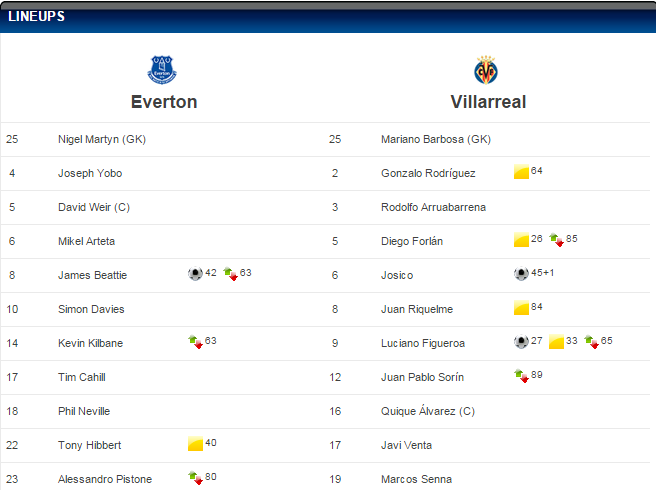This screenshot has height=490, width=656.
Task: Click the Villarreal club crest
Action: 486,70
